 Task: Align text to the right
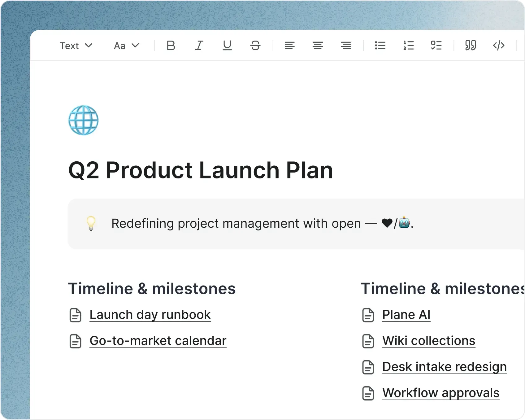tap(346, 46)
